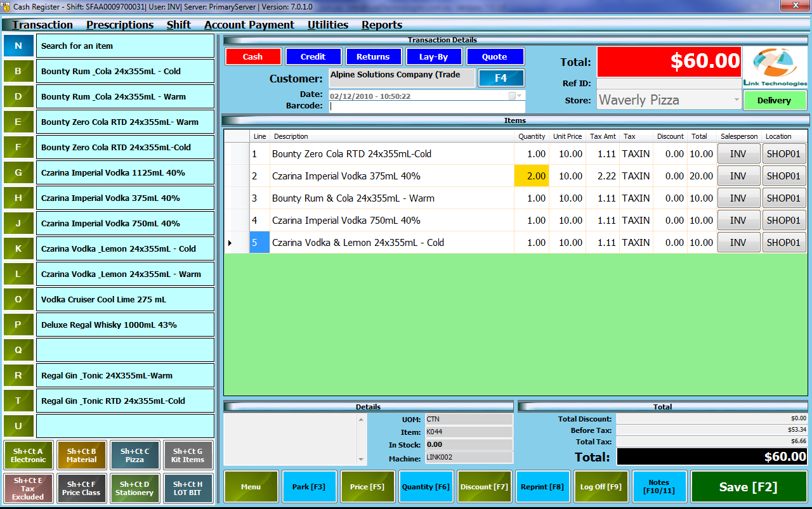The height and width of the screenshot is (509, 812).
Task: Add Deluxe Regal Whisky 1000mL 43%
Action: point(125,325)
